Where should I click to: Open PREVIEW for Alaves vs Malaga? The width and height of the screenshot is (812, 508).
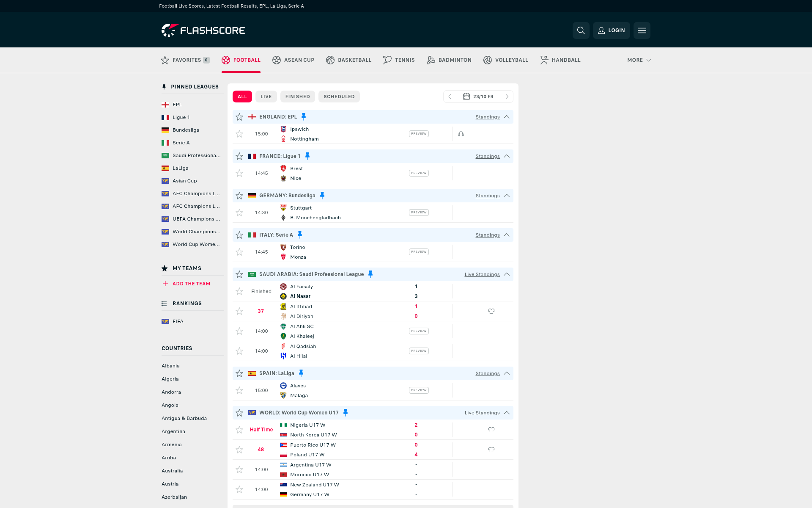click(x=419, y=390)
